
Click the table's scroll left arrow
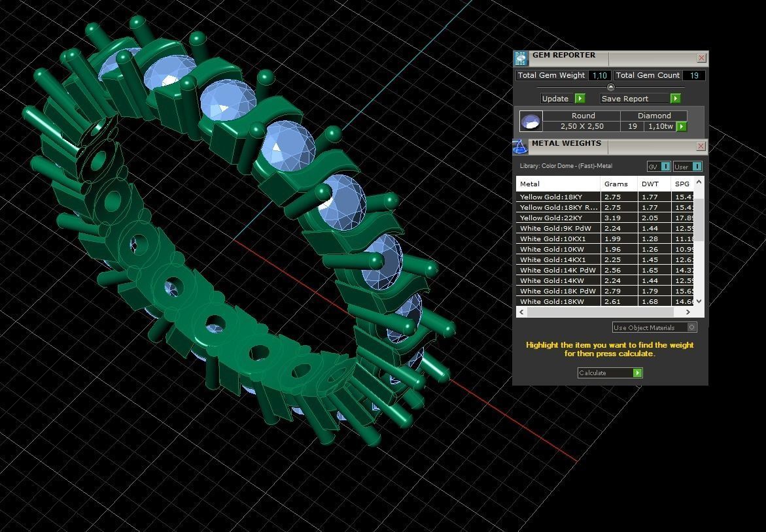pyautogui.click(x=522, y=312)
